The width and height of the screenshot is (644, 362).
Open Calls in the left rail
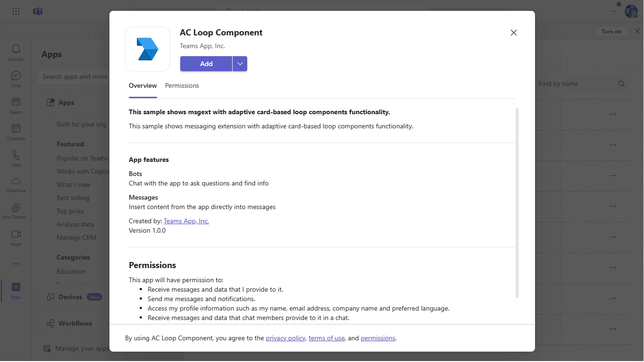[x=16, y=158]
